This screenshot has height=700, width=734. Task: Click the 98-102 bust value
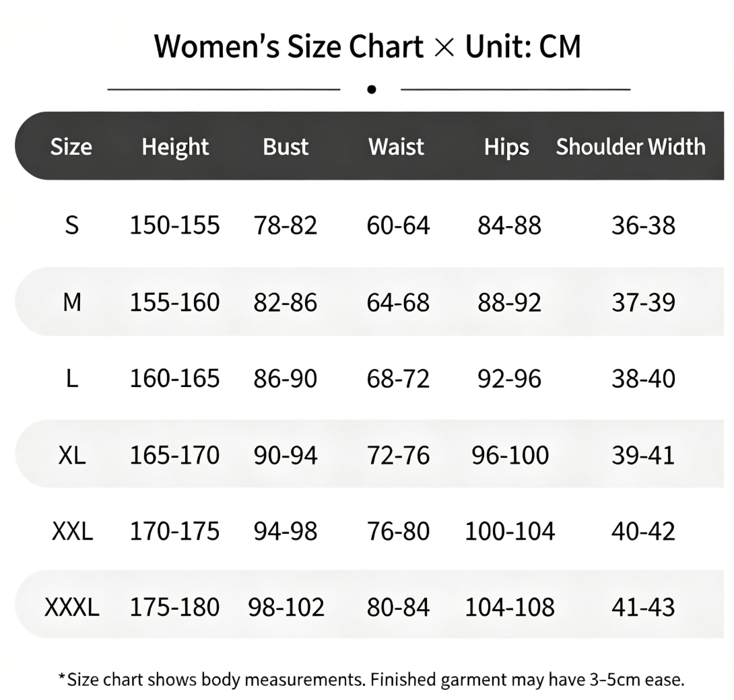[286, 607]
